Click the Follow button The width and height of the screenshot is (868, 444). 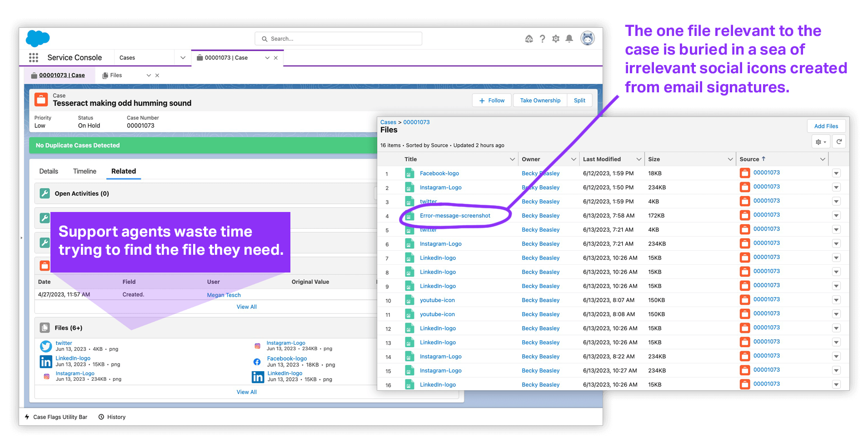point(492,101)
